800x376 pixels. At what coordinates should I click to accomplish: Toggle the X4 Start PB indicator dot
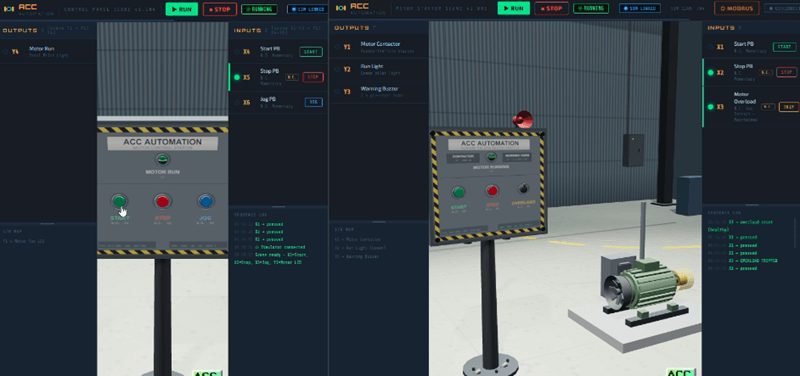pos(237,52)
